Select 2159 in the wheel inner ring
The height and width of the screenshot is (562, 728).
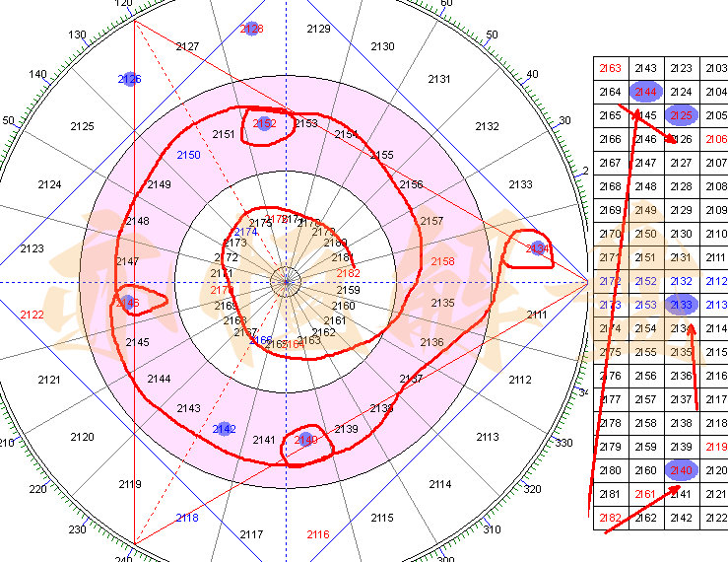[348, 290]
